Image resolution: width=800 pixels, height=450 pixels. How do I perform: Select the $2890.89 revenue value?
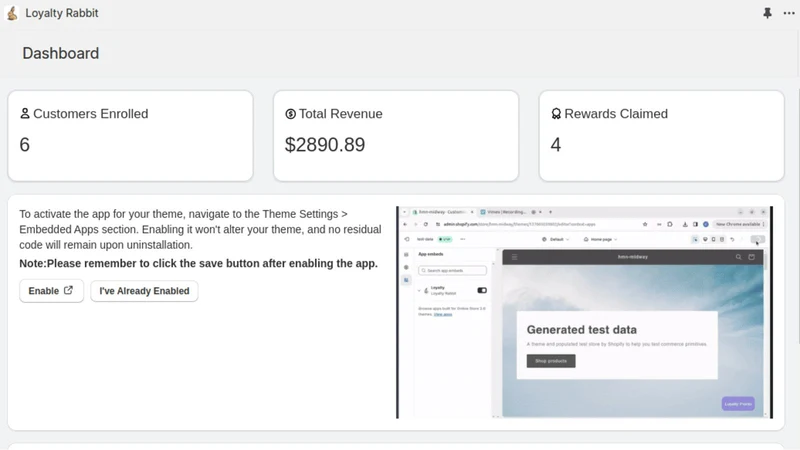[x=325, y=145]
